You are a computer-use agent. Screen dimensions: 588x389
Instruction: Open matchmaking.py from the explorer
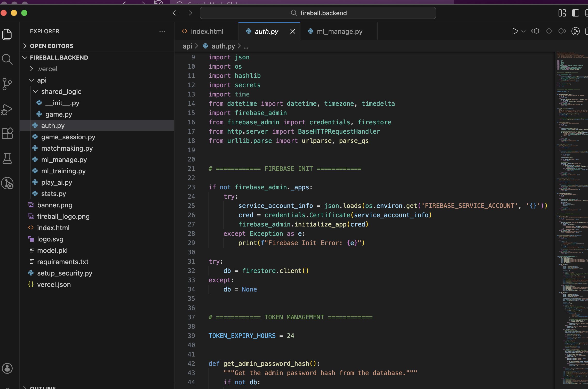pyautogui.click(x=67, y=148)
